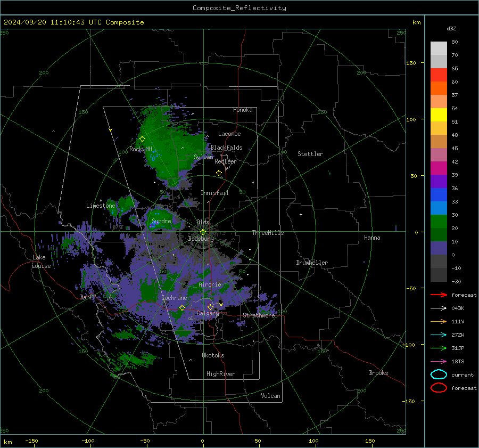Click the magenta swatch between 42 and 39 dBZ

point(439,168)
